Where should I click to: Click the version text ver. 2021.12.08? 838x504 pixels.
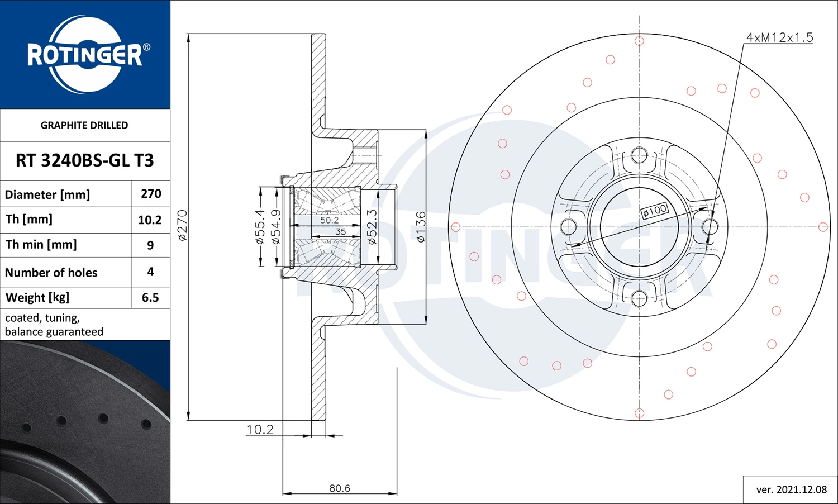[x=791, y=489]
